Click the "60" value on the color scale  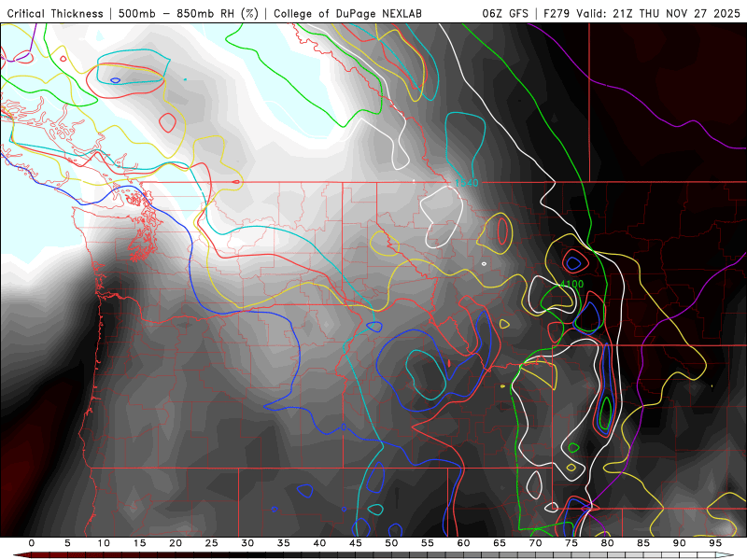[x=463, y=543]
